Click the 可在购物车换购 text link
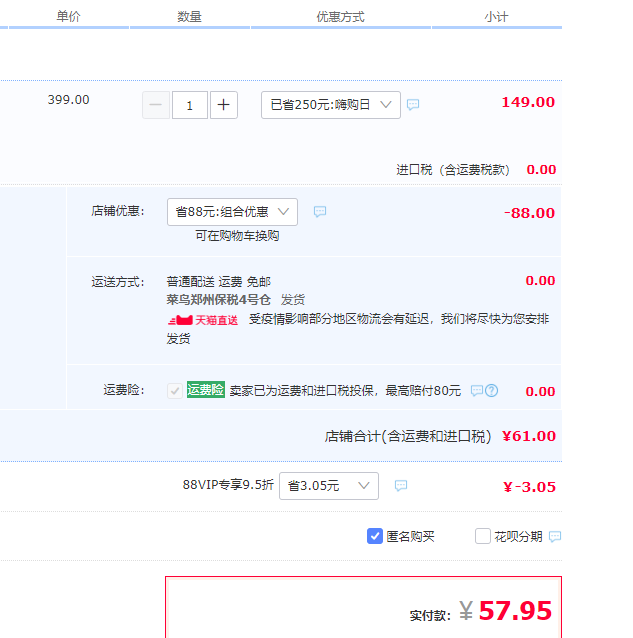 click(237, 236)
